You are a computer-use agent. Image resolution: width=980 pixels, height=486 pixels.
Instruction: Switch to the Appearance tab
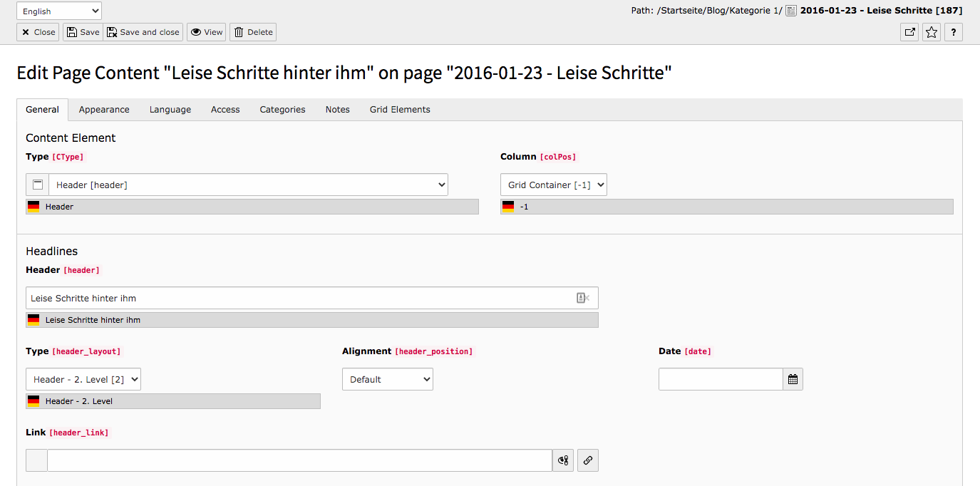click(104, 110)
